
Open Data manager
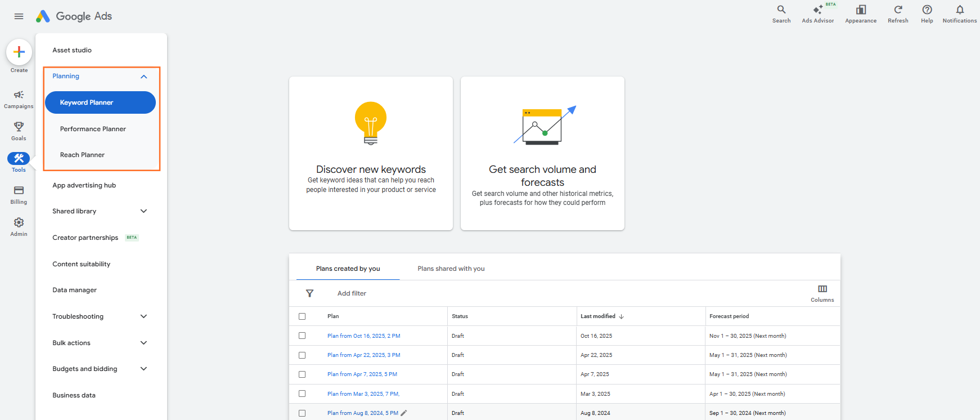tap(75, 290)
